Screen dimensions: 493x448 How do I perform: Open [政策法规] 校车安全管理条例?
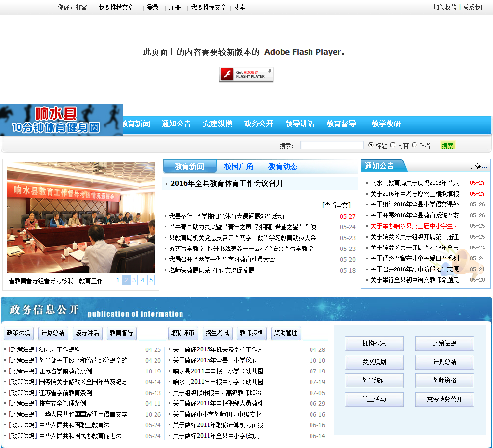(x=48, y=403)
